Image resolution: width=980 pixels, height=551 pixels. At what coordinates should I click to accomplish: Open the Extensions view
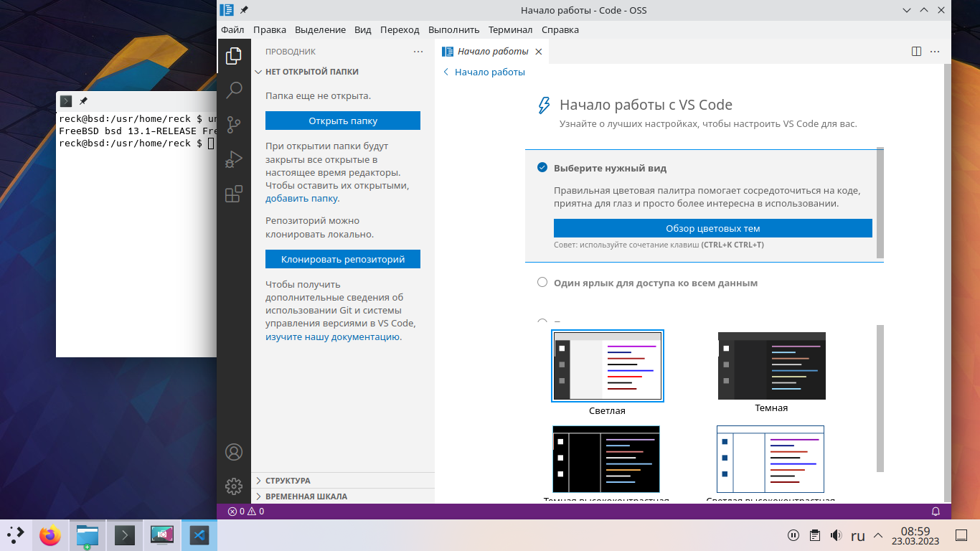pos(234,194)
